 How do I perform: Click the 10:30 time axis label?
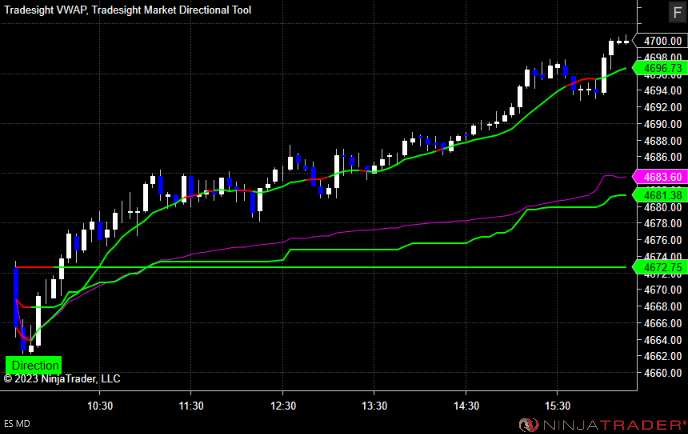click(x=100, y=406)
